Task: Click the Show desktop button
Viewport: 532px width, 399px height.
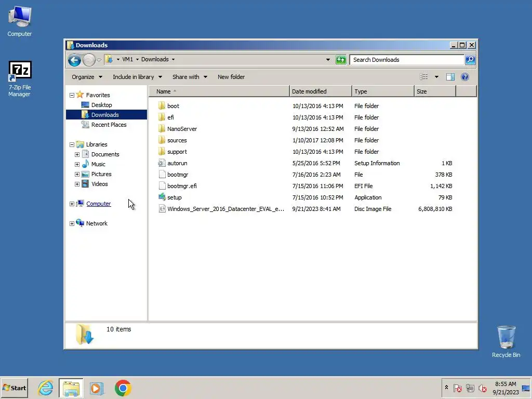Action: pyautogui.click(x=526, y=388)
